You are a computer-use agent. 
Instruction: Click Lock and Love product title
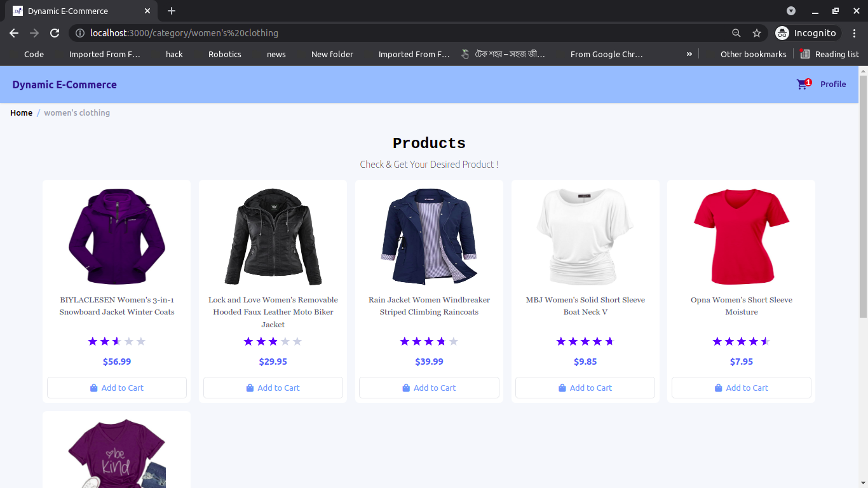coord(273,312)
